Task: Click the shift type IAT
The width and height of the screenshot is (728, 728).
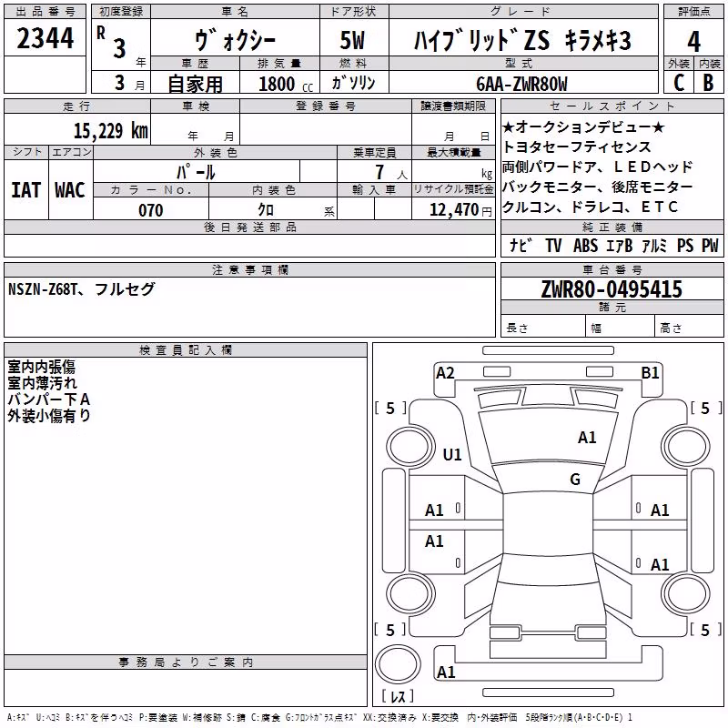Action: (25, 190)
